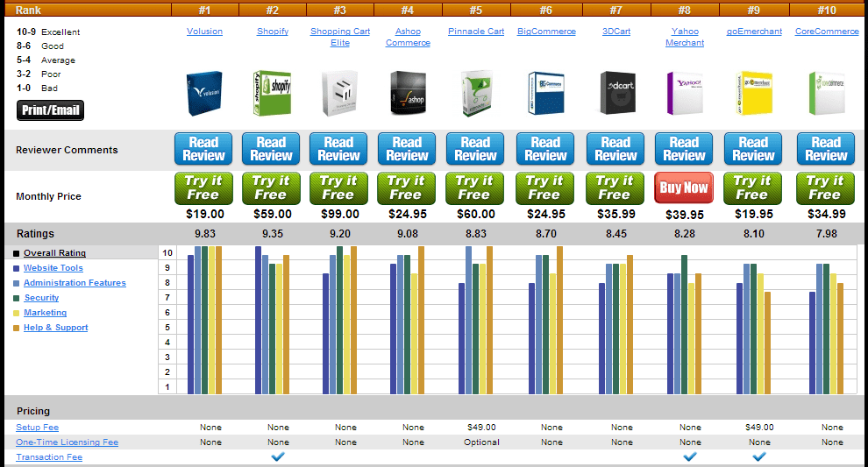Click the $49.00 Pinnacle Cart setup fee
Screen dimensions: 868x467
tap(481, 428)
